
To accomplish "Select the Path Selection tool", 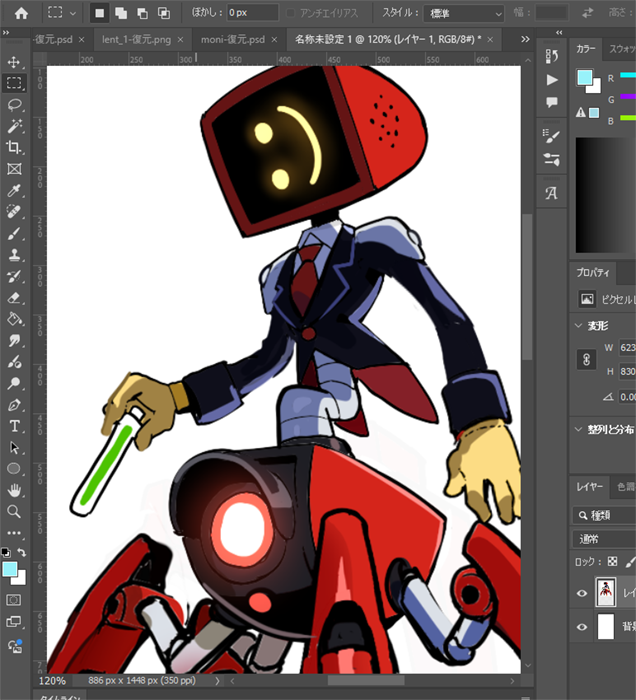I will [14, 447].
